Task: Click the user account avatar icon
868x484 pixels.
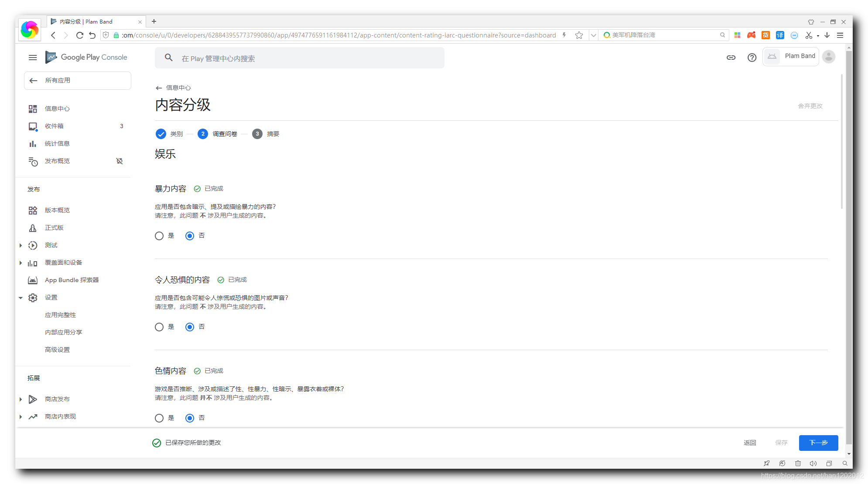Action: 828,57
